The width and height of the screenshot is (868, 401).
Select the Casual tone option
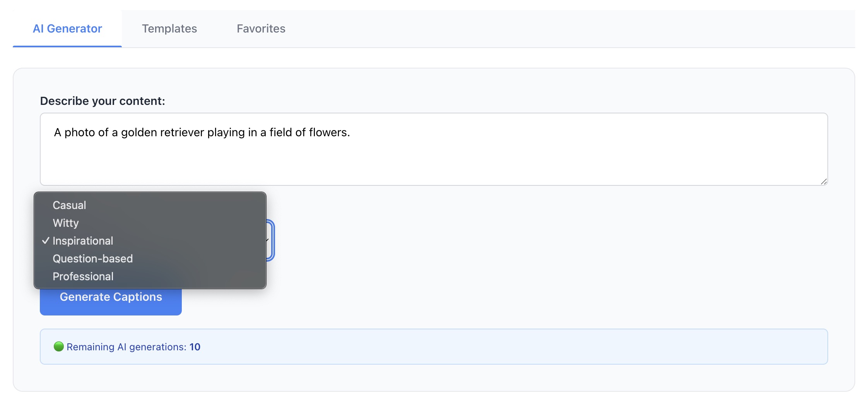point(150,205)
